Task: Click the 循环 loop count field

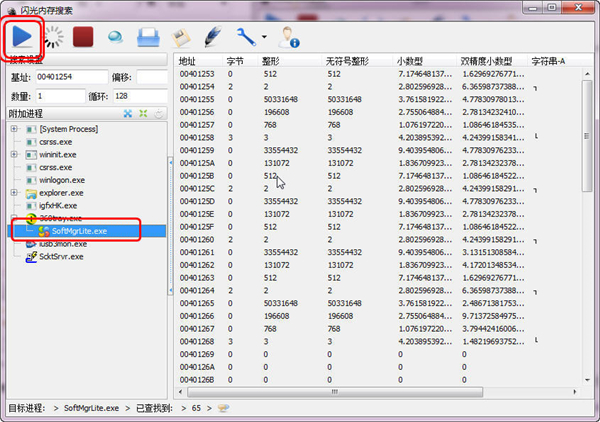Action: [138, 96]
